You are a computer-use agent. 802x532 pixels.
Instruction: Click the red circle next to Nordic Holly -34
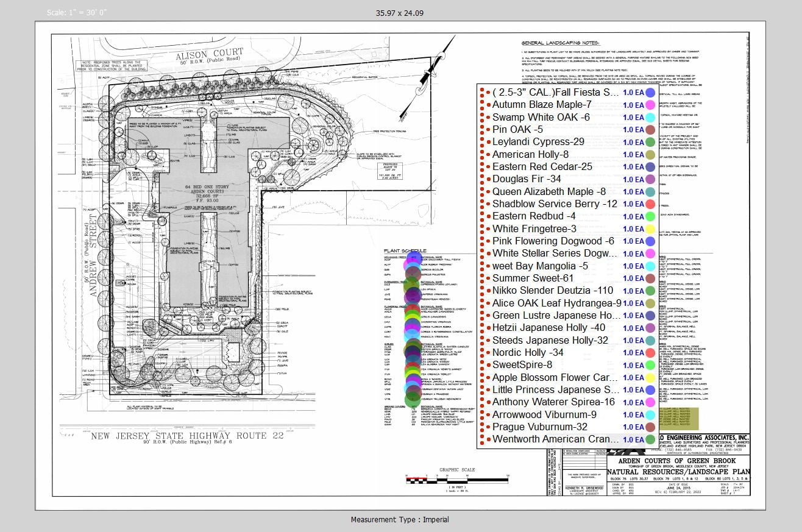pyautogui.click(x=650, y=353)
